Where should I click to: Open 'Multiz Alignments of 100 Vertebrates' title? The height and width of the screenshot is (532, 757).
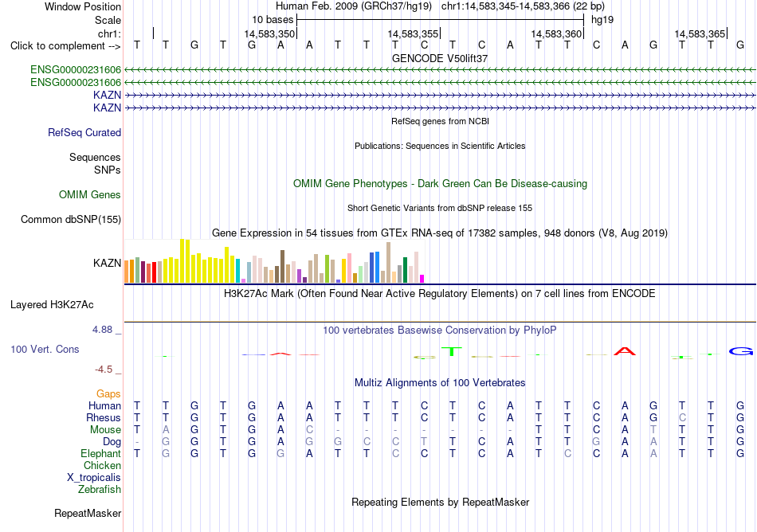click(440, 383)
